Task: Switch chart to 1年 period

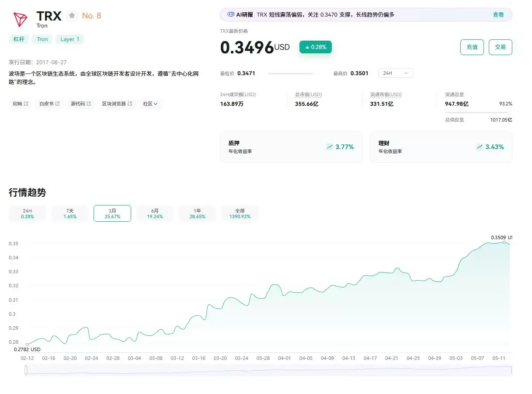Action: (x=198, y=213)
